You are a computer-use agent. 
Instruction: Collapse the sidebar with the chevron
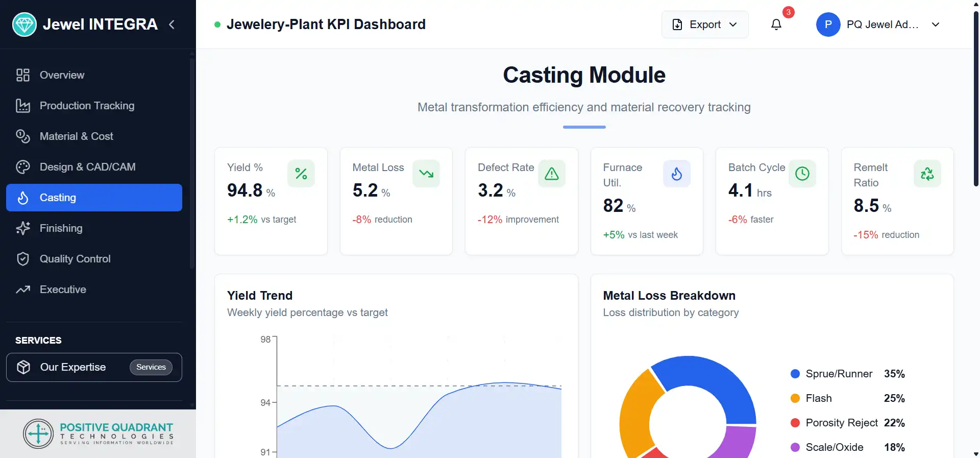(x=172, y=25)
